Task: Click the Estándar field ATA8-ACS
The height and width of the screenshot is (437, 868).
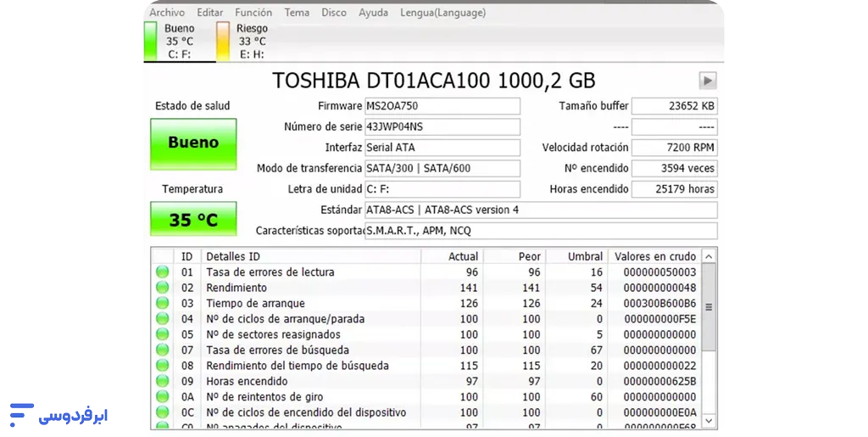Action: (541, 210)
